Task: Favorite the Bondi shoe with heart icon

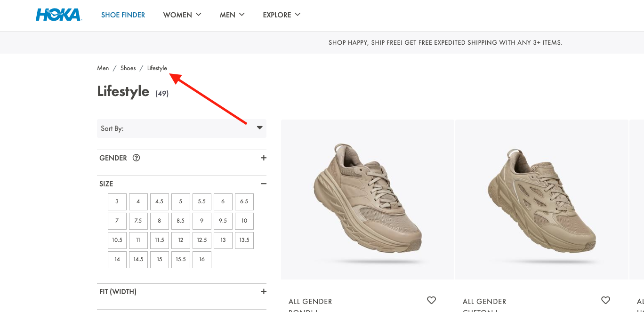Action: (431, 300)
